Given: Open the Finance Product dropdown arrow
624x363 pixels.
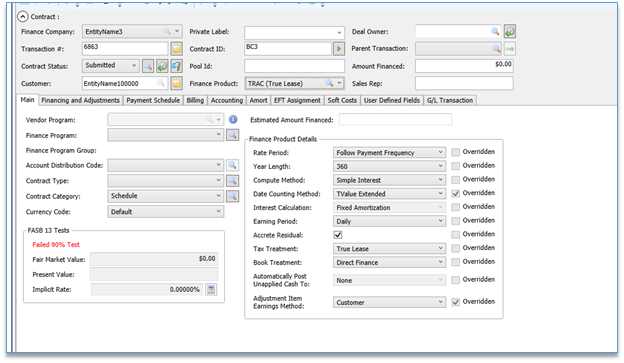Looking at the screenshot, I should [339, 83].
